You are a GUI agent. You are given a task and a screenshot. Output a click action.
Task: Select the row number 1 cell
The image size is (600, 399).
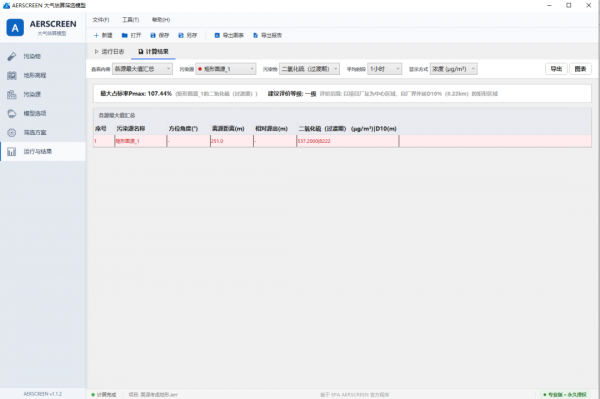click(x=104, y=141)
